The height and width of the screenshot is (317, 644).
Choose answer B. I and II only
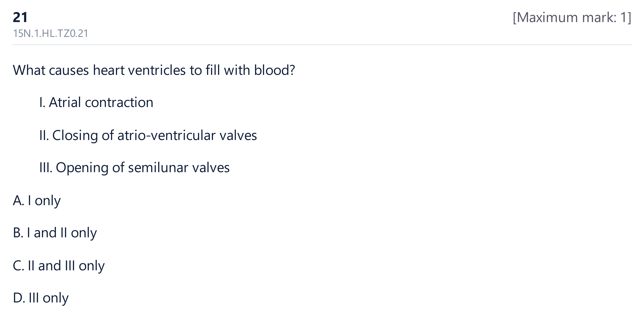coord(55,233)
